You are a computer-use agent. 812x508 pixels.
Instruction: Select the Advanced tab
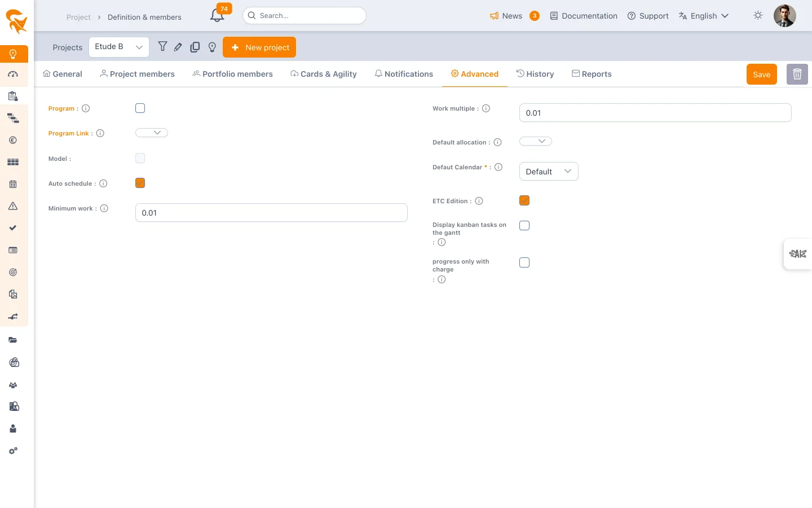475,74
